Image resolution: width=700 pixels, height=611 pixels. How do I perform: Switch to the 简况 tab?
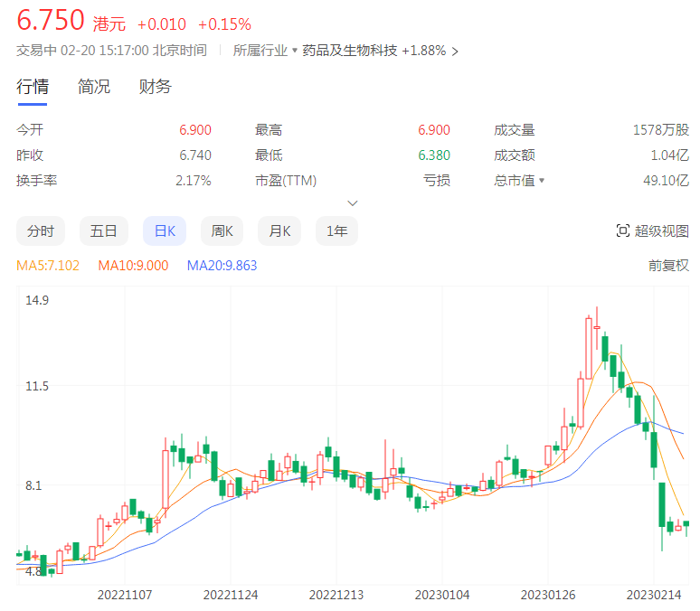point(94,87)
